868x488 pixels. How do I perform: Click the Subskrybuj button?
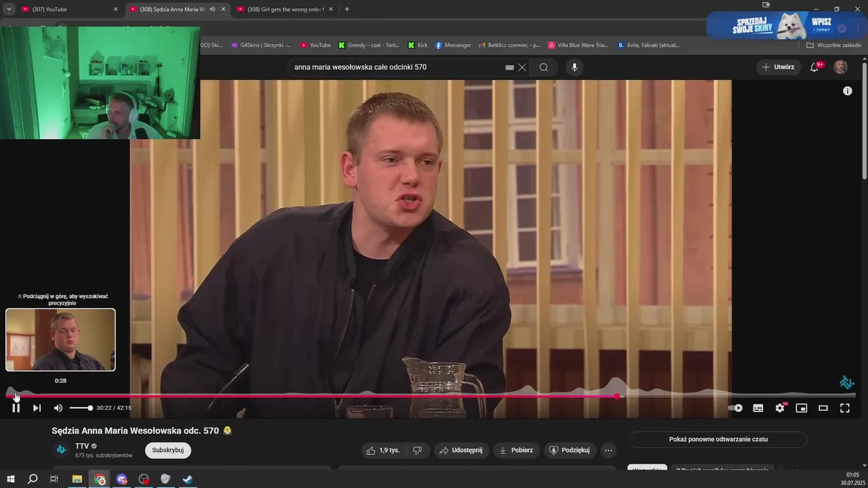[168, 450]
